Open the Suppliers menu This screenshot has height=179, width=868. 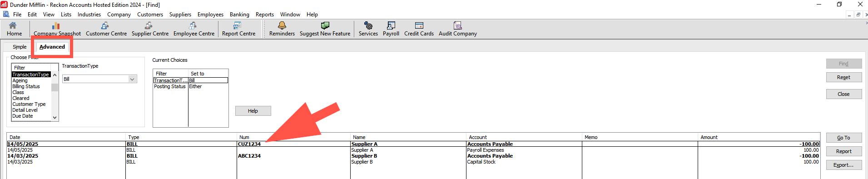tap(180, 15)
